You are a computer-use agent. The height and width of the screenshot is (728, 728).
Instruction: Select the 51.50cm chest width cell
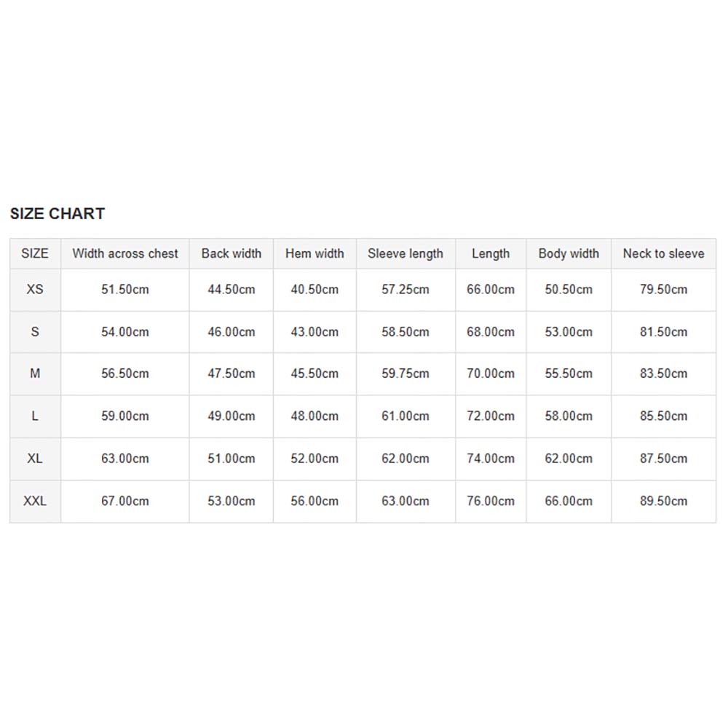pos(125,289)
